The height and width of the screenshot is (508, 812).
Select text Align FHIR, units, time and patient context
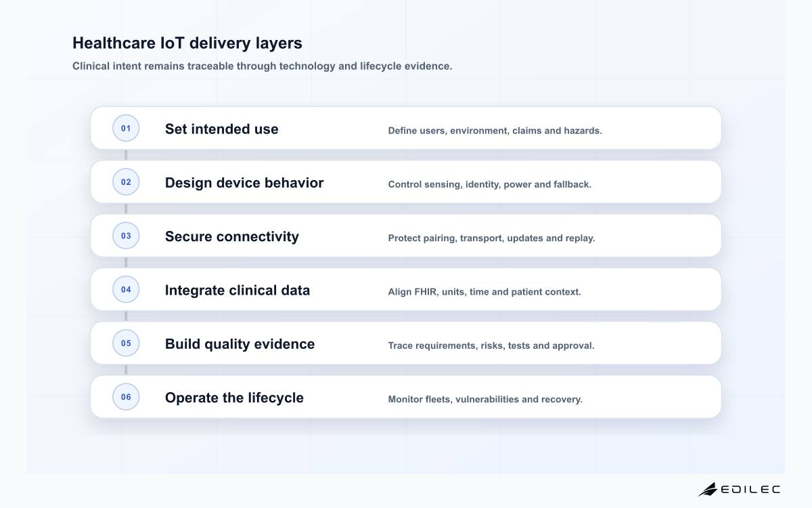coord(484,291)
